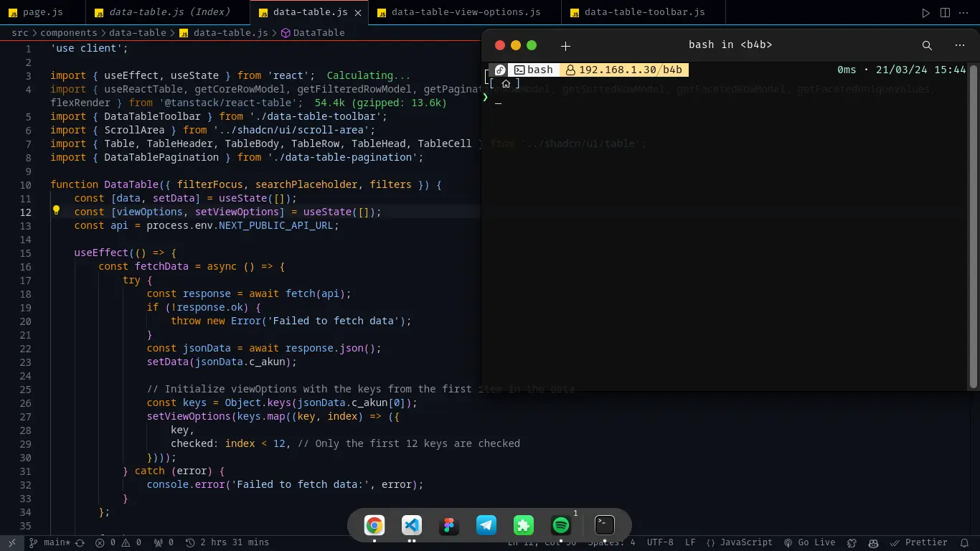The height and width of the screenshot is (551, 980).
Task: Click the 'bash in <b4b>' terminal title
Action: (730, 44)
